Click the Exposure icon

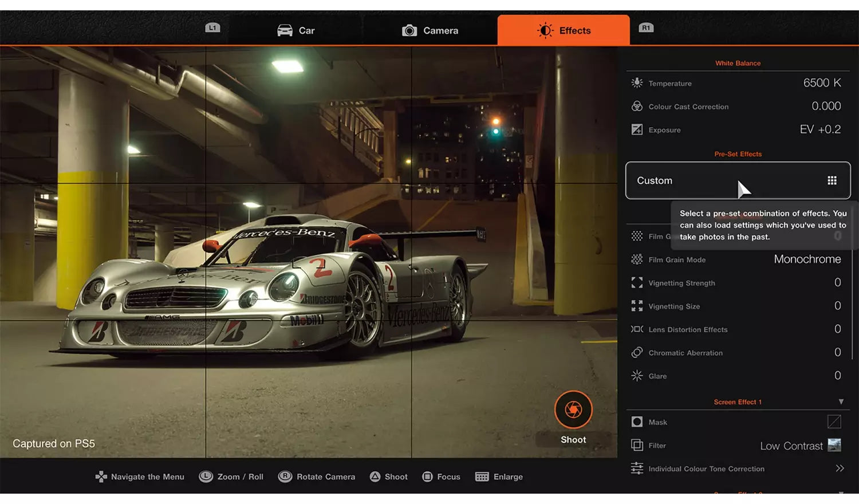(x=637, y=129)
